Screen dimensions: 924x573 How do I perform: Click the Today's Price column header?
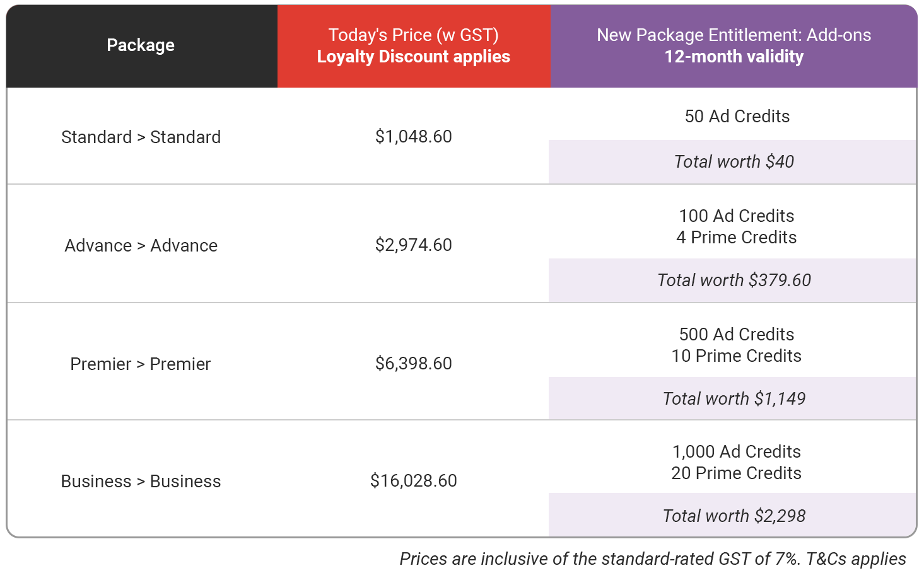414,46
